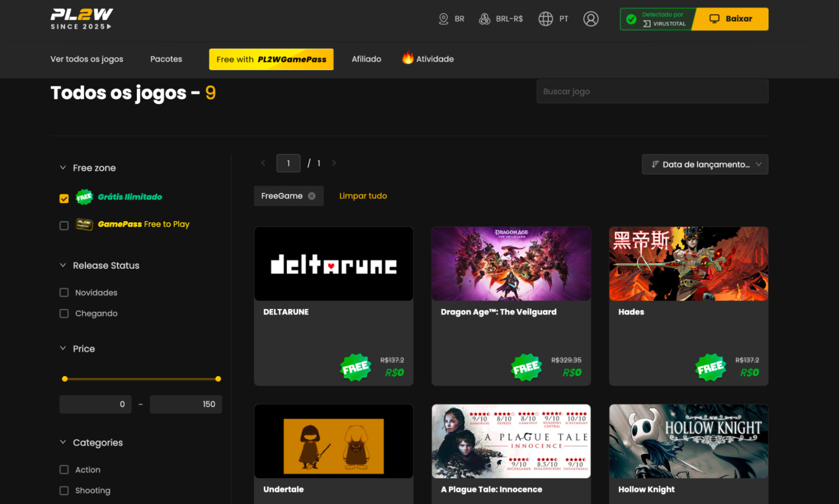Open the Data de lançamento sort dropdown
This screenshot has height=504, width=839.
(x=704, y=164)
